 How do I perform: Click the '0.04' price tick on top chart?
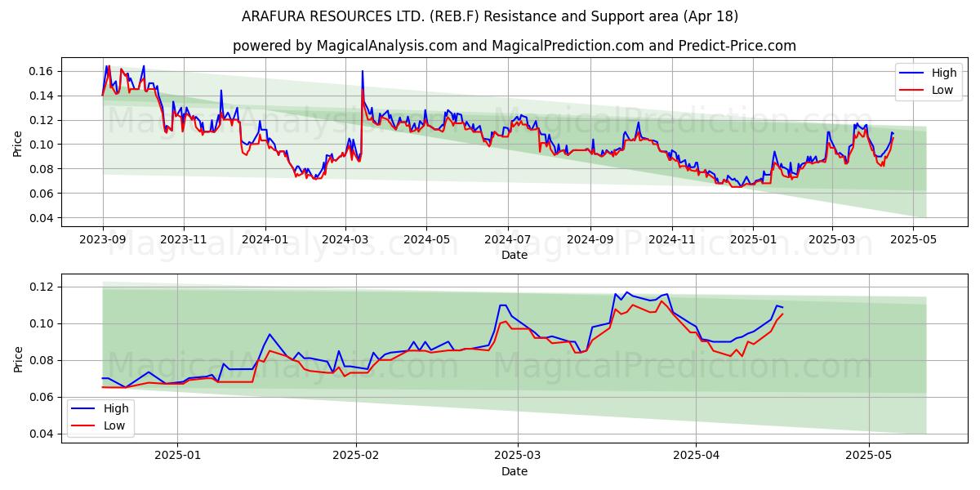41,218
